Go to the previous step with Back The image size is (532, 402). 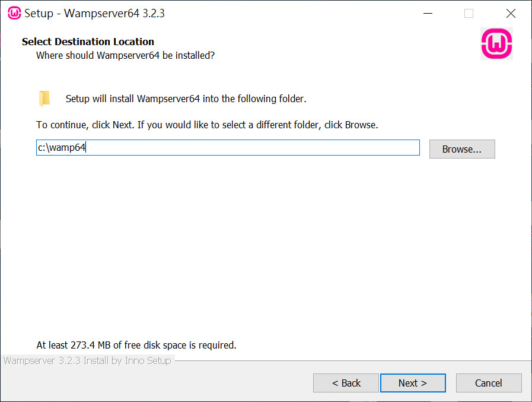tap(346, 383)
